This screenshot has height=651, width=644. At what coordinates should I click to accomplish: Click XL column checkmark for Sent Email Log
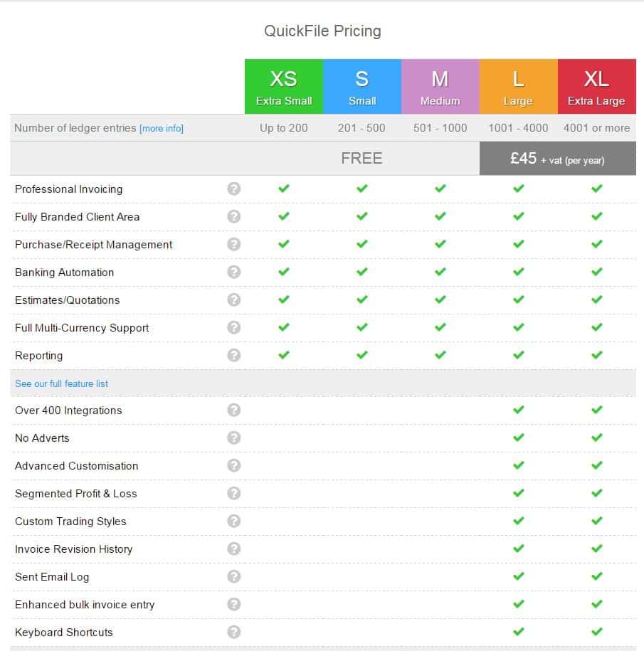coord(597,576)
